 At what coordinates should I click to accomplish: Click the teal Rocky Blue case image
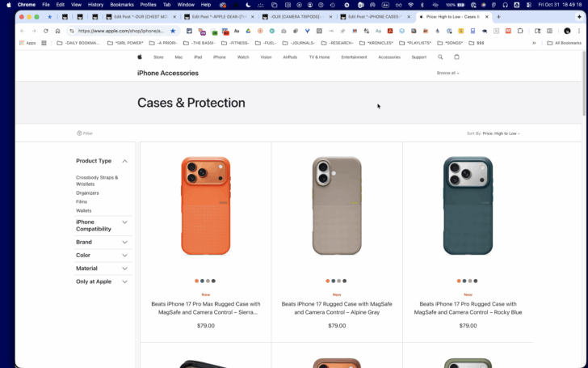pyautogui.click(x=468, y=205)
